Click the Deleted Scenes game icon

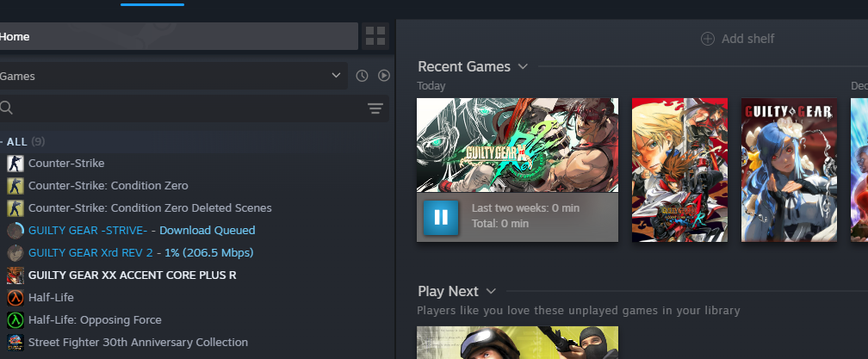click(15, 208)
